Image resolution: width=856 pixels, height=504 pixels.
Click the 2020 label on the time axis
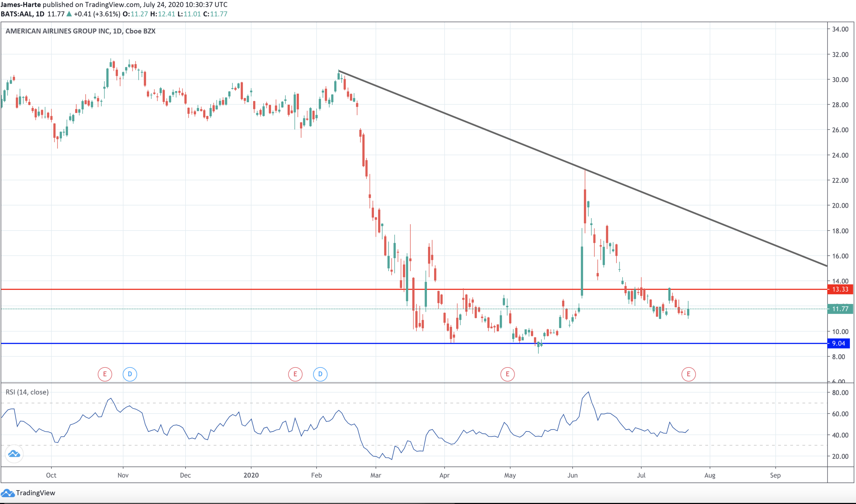(x=251, y=475)
